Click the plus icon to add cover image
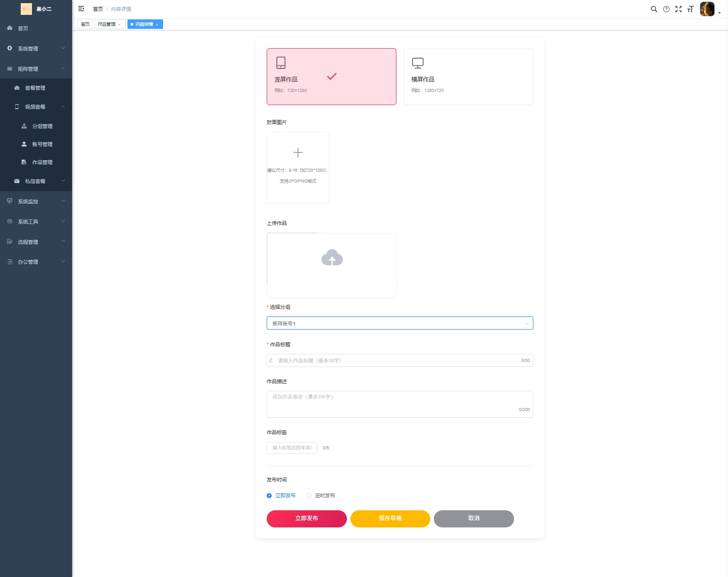 point(298,153)
